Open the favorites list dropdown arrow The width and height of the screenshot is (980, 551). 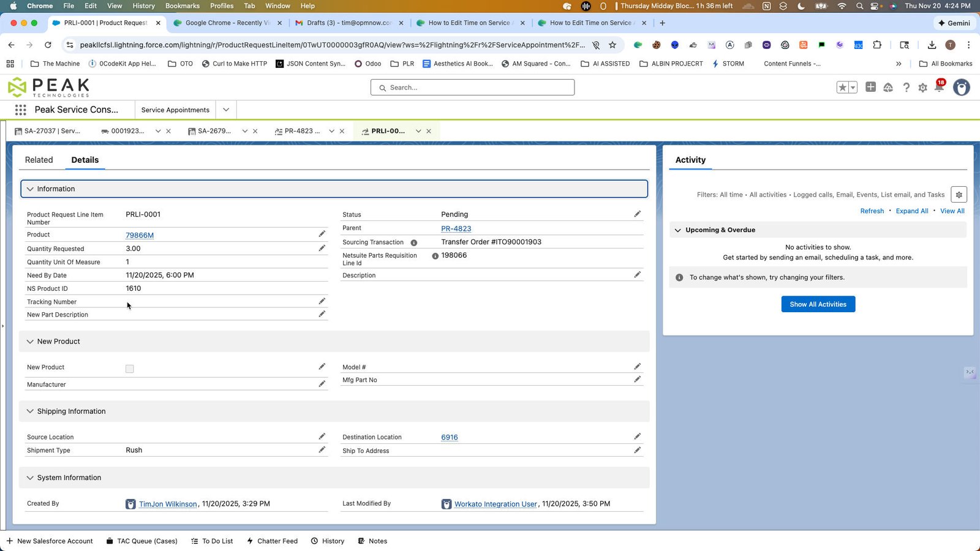click(x=853, y=88)
